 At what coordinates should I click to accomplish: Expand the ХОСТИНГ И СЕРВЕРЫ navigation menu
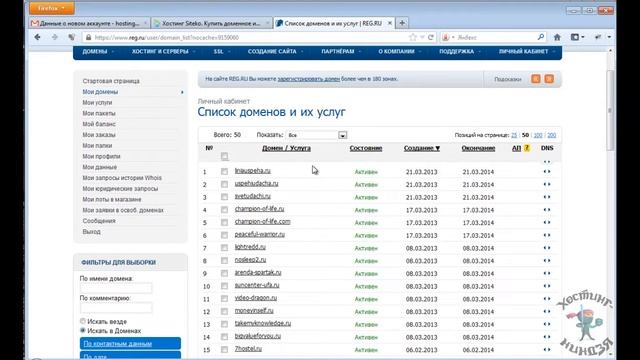[163, 51]
